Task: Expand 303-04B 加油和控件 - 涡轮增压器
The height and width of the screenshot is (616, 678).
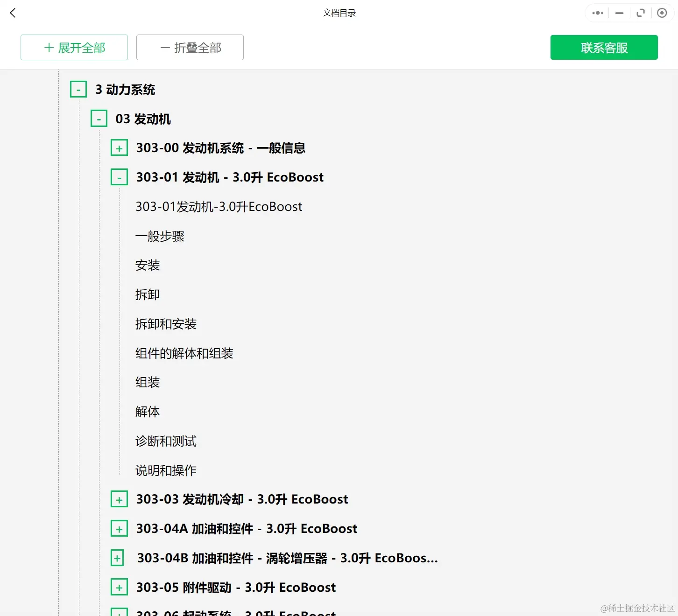Action: click(117, 558)
